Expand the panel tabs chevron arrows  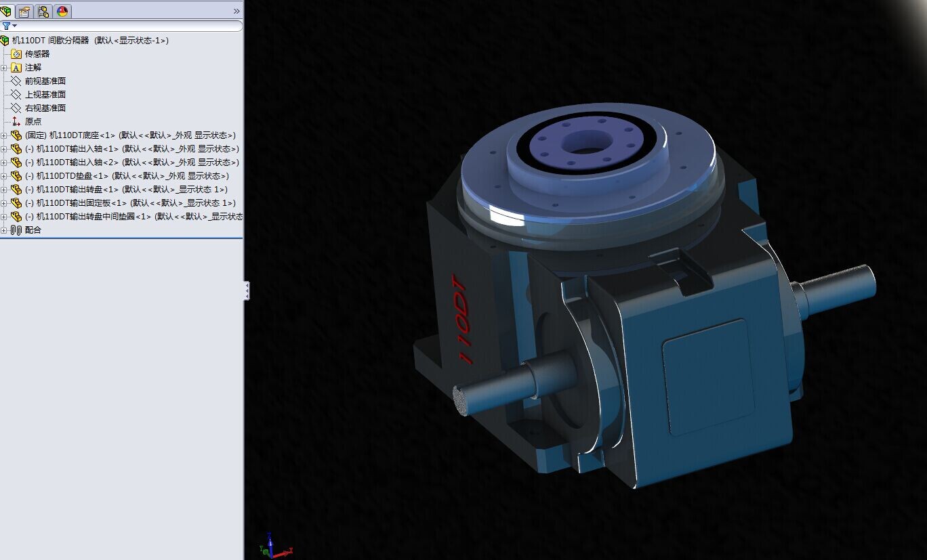236,12
